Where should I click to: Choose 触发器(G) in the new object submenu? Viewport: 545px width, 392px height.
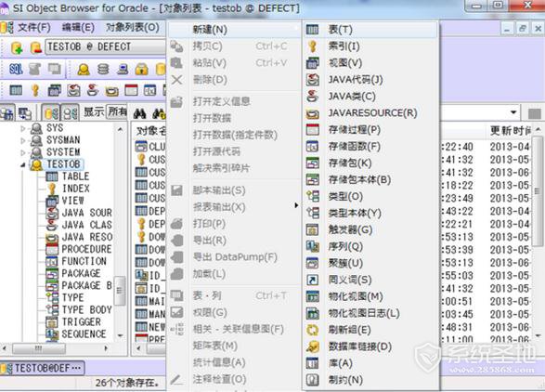[x=350, y=229]
